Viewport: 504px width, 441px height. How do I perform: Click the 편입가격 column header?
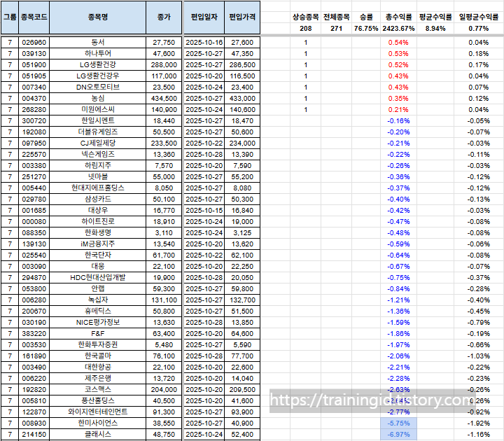click(x=242, y=17)
